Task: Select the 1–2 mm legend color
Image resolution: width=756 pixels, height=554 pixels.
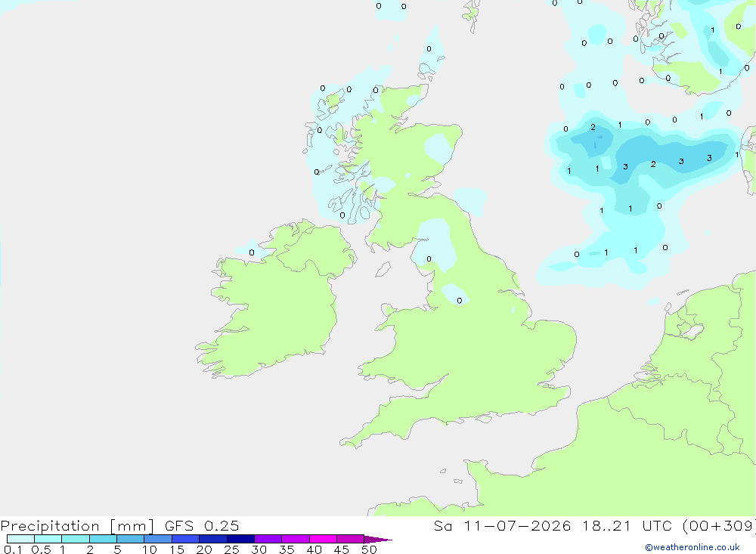Action: 76,539
